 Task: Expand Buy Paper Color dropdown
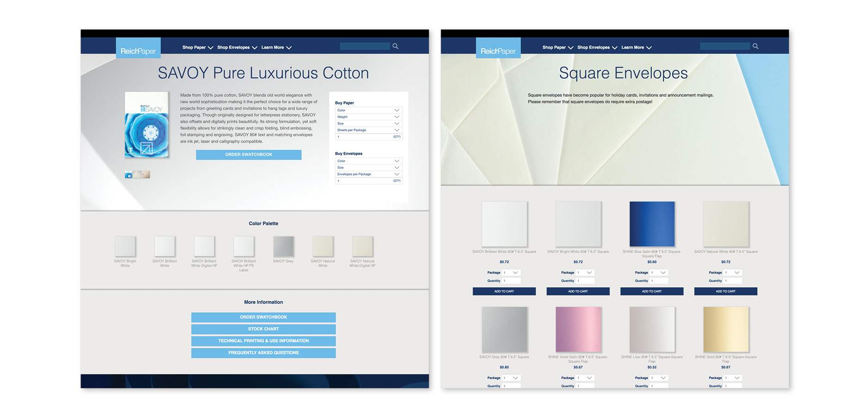368,110
